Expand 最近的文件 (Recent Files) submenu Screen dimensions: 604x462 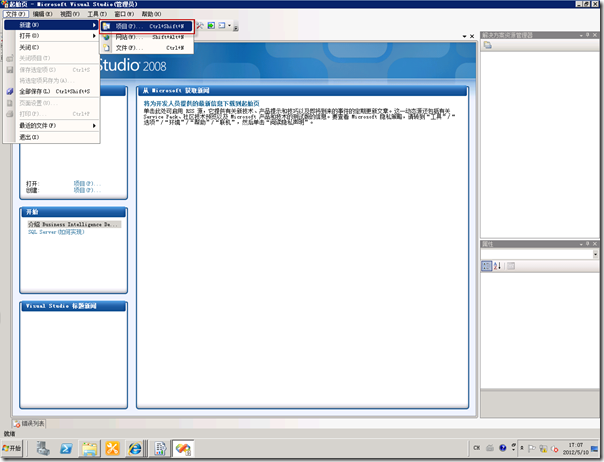click(x=52, y=126)
